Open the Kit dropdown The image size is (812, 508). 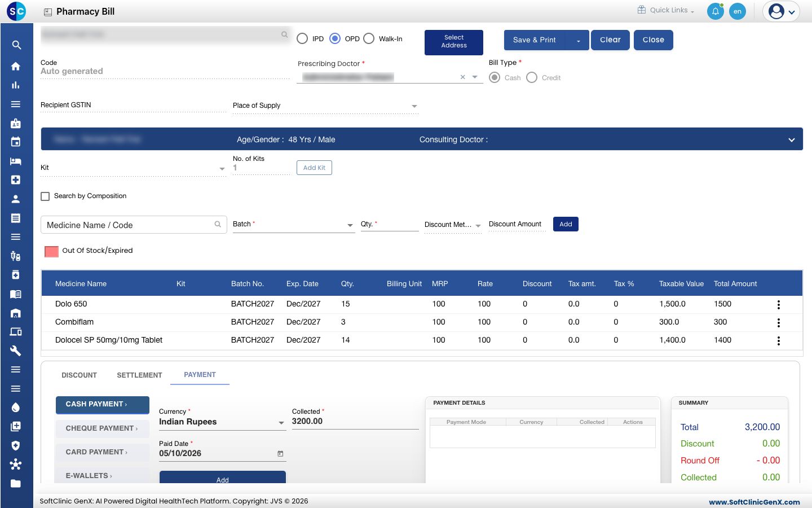pyautogui.click(x=133, y=168)
